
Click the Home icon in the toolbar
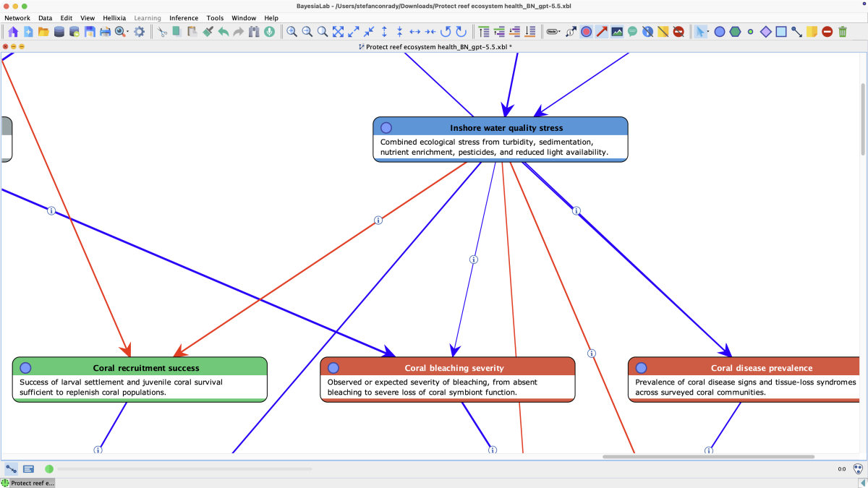pyautogui.click(x=13, y=32)
